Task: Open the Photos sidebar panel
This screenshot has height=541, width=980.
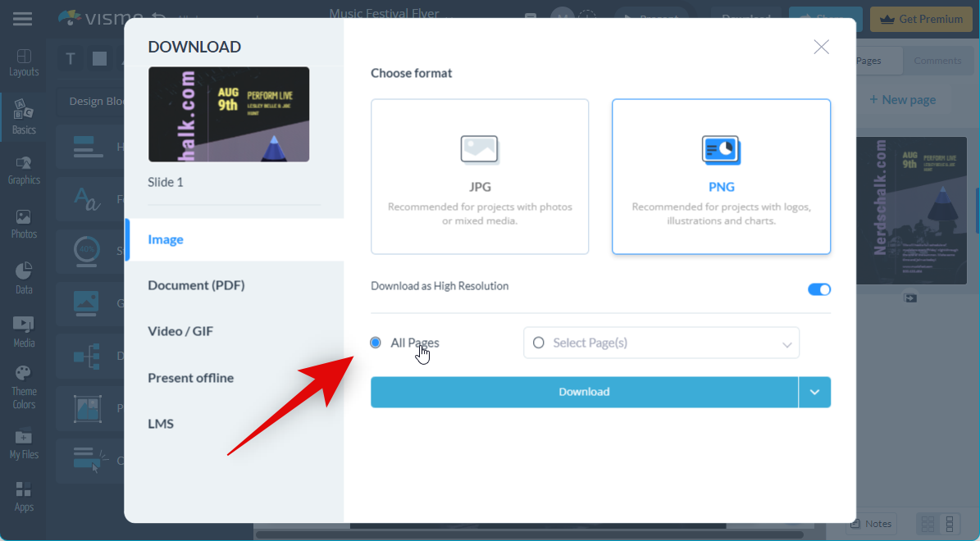Action: (24, 225)
